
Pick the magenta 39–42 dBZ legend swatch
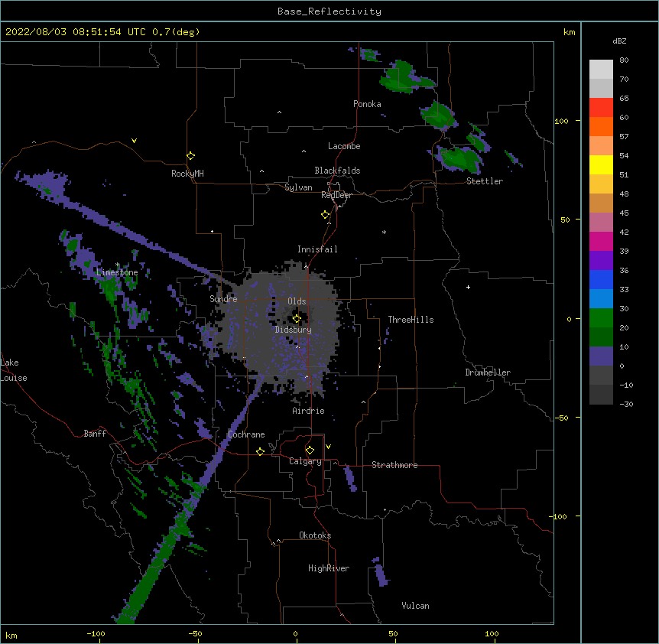(601, 241)
